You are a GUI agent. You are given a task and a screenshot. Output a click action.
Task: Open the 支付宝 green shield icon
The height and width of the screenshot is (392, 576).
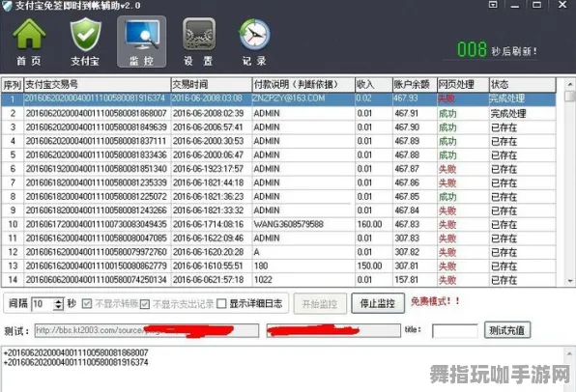pyautogui.click(x=85, y=42)
